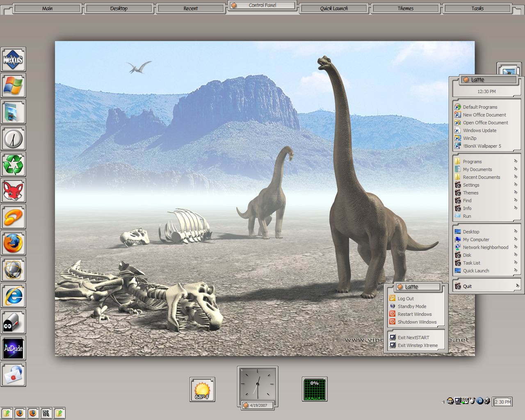Screen dimensions: 525x420
Task: Click the mailbox icon in the dock
Action: click(x=13, y=322)
